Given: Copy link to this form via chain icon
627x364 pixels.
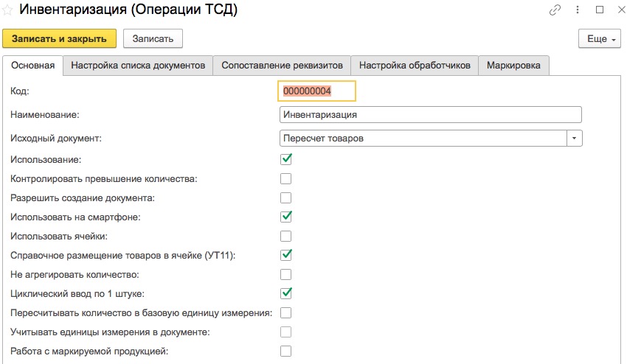Looking at the screenshot, I should [555, 10].
